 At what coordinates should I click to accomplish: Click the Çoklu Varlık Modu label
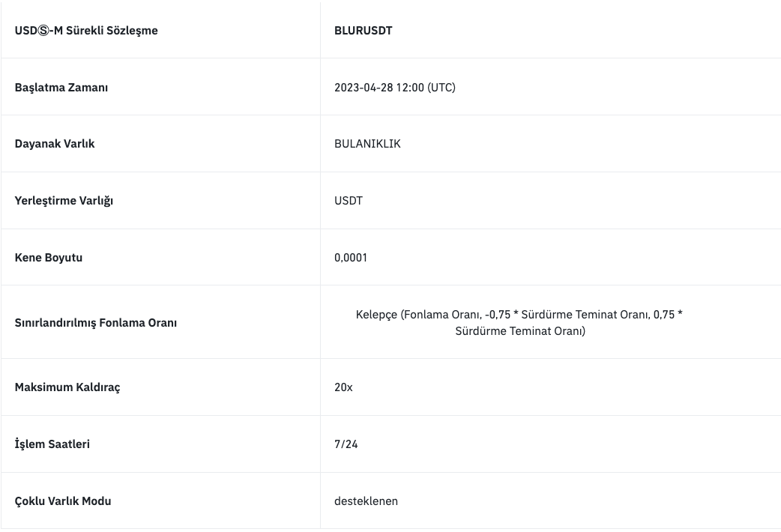(x=63, y=501)
